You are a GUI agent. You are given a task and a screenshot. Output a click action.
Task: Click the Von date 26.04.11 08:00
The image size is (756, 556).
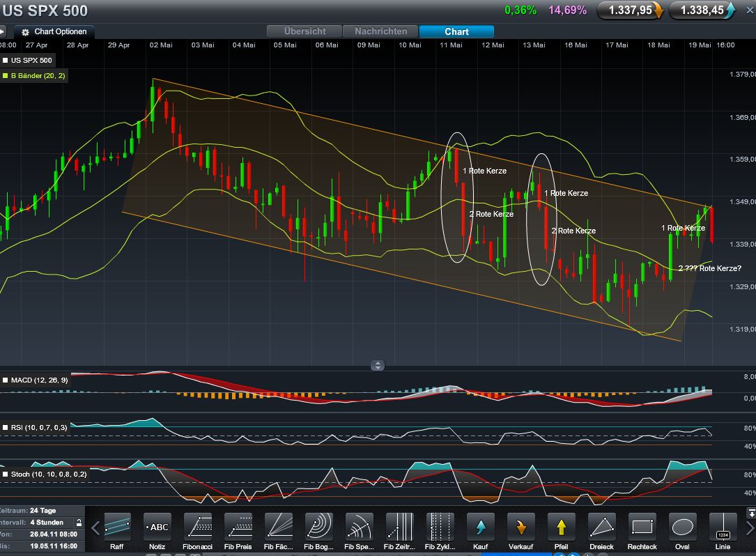click(x=54, y=534)
